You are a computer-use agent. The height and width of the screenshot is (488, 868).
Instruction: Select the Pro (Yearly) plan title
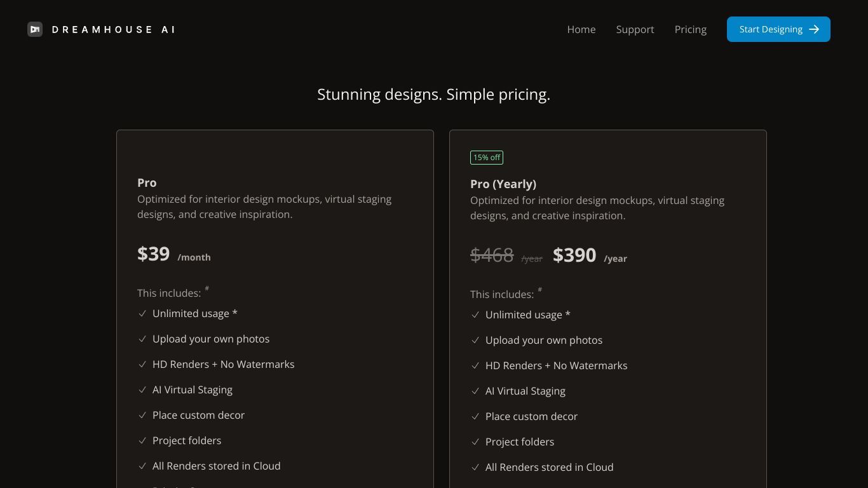503,184
